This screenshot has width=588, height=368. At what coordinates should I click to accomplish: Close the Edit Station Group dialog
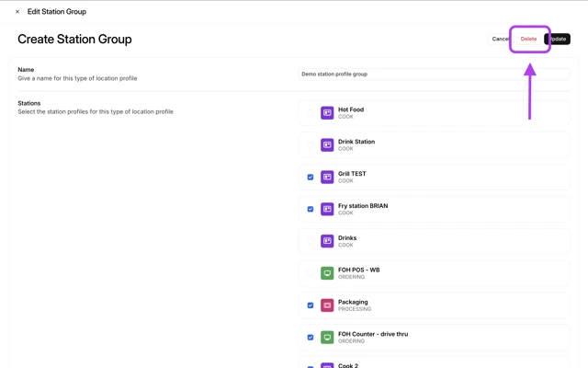click(17, 12)
